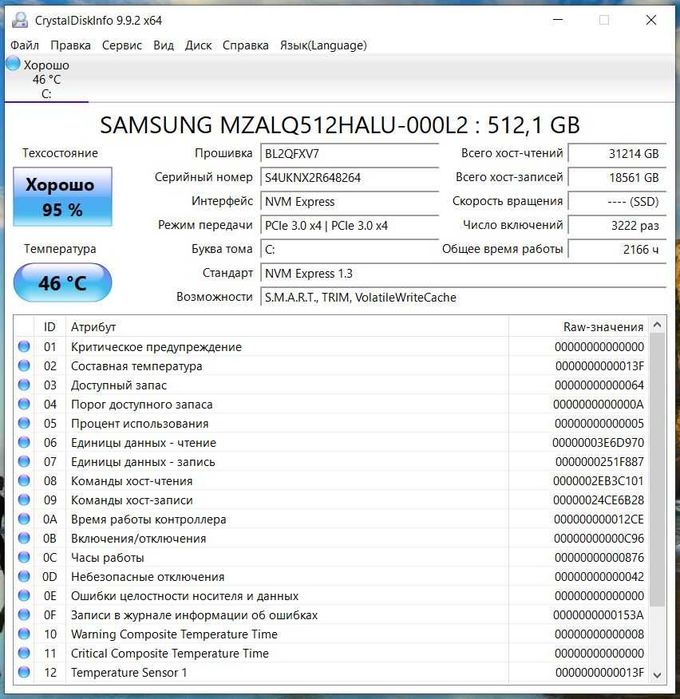The image size is (680, 699).
Task: Click the standard field NVM Express 1.3
Action: coord(463,273)
